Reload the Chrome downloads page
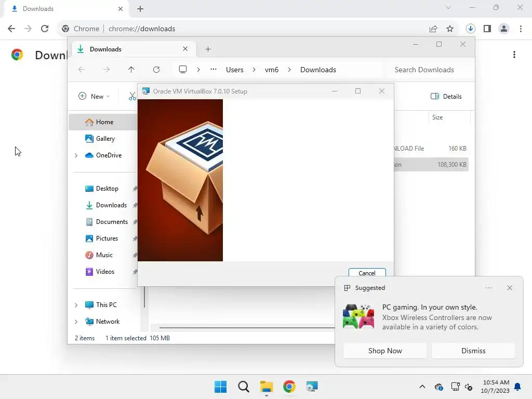Viewport: 532px width, 399px height. [45, 29]
